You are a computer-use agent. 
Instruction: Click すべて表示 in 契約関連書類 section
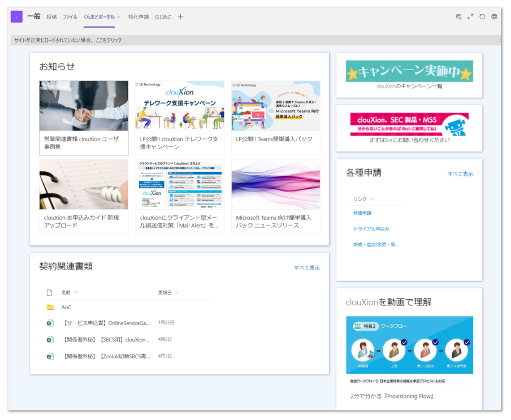306,268
